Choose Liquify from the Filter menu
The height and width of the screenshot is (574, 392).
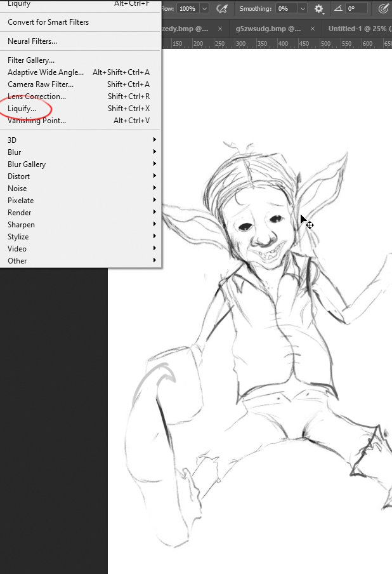click(22, 109)
